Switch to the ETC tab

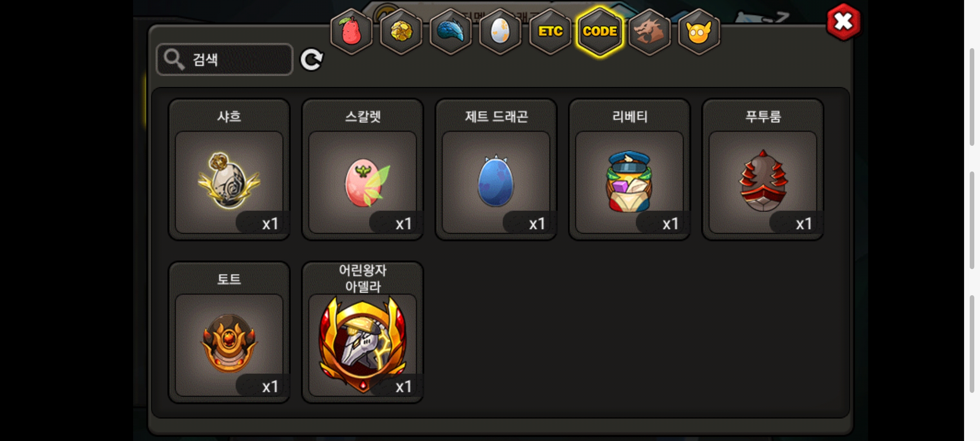click(550, 31)
